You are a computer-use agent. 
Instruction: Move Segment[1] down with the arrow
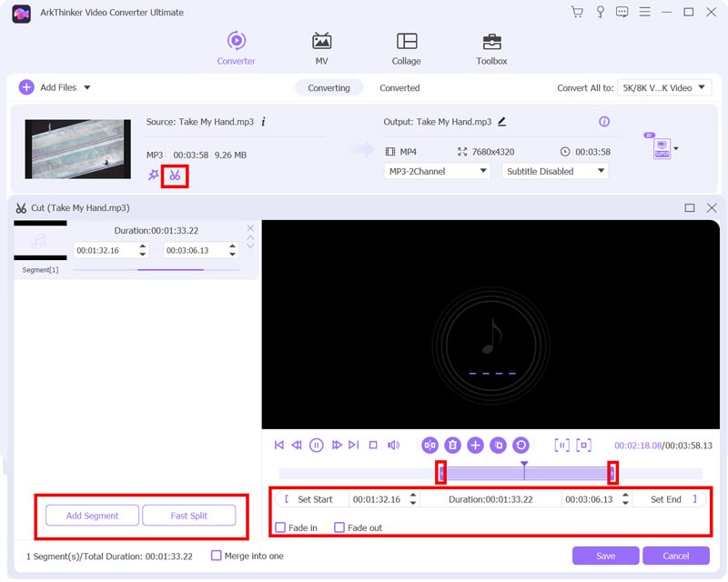click(250, 246)
